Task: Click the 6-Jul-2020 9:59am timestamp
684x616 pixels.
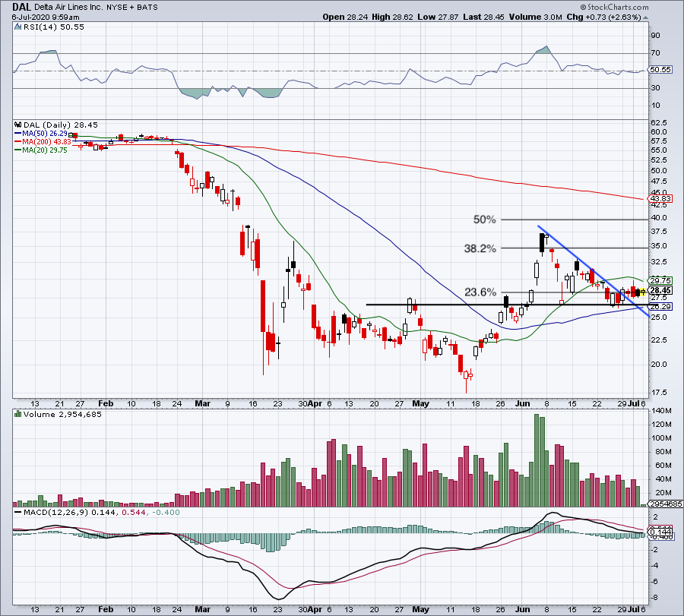Action: pyautogui.click(x=46, y=17)
